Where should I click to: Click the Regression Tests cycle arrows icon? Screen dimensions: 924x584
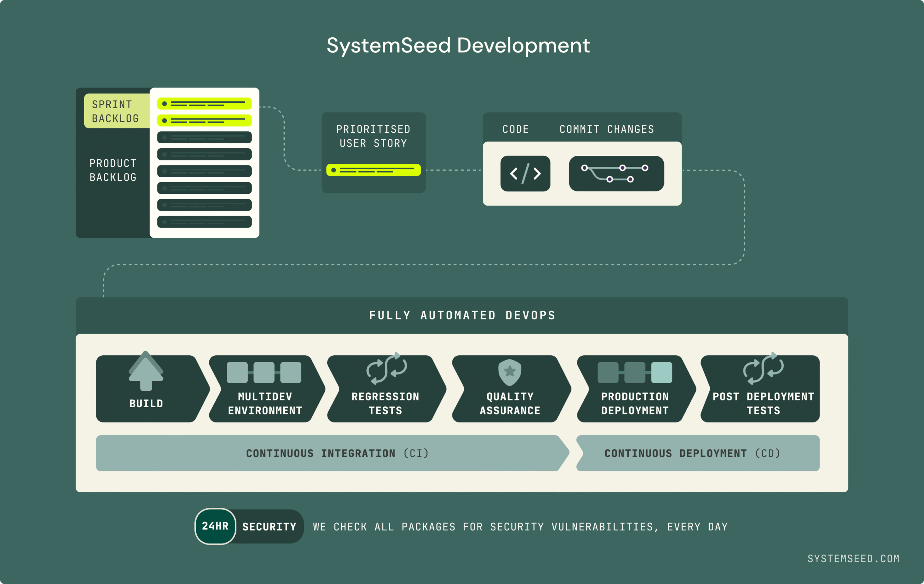(x=386, y=368)
